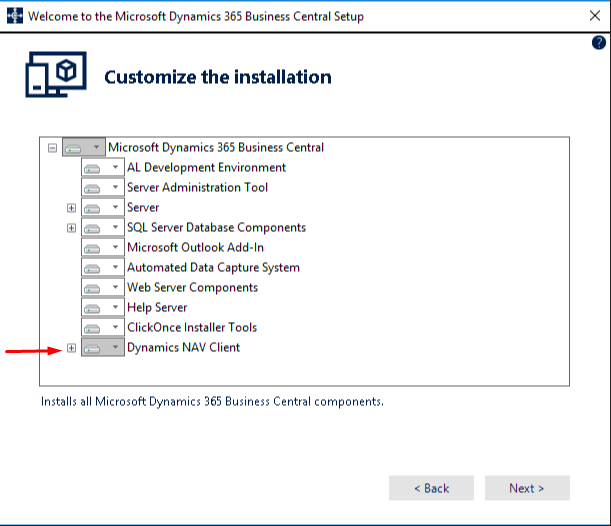Click the setup computer logo beside the heading
The height and width of the screenshot is (526, 611).
click(56, 74)
